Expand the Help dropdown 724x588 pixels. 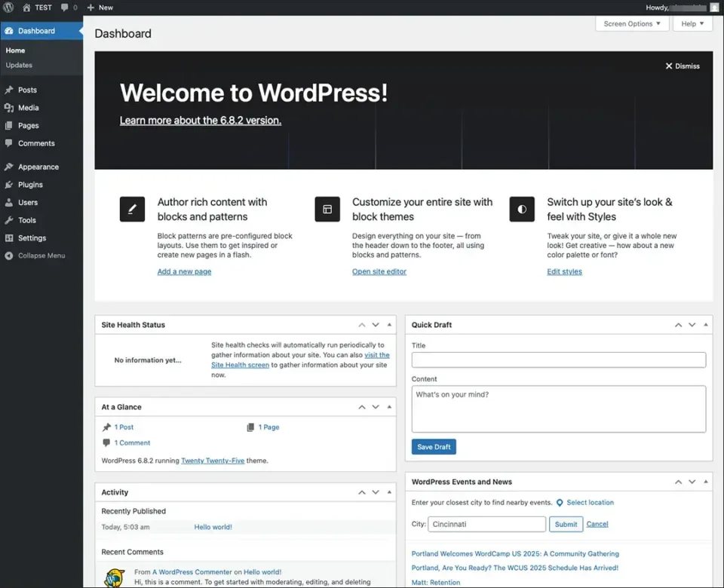[692, 23]
